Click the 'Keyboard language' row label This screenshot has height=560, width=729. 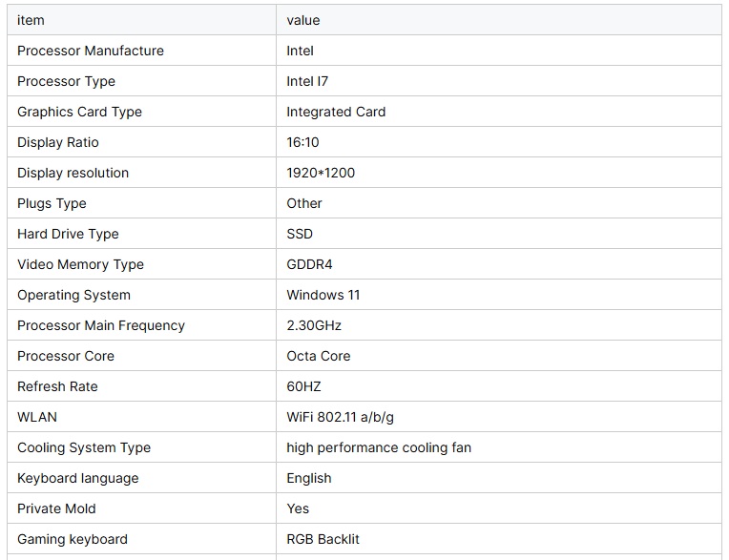(78, 478)
